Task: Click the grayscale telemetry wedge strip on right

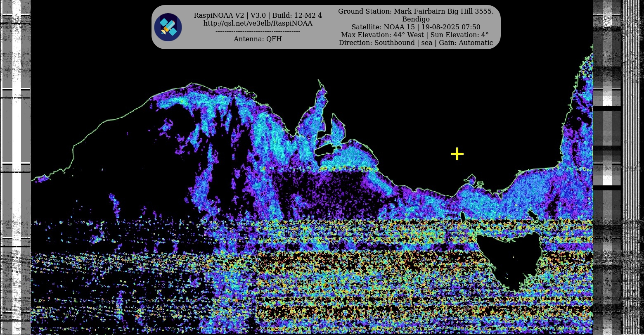Action: [607, 165]
